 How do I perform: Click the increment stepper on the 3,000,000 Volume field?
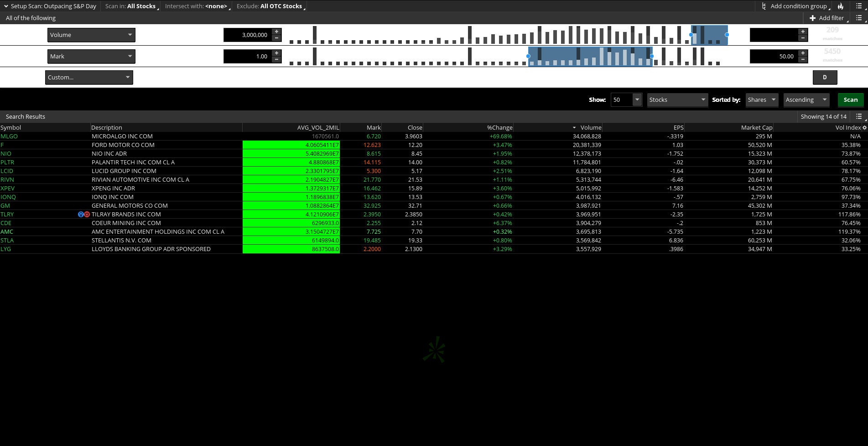(276, 32)
